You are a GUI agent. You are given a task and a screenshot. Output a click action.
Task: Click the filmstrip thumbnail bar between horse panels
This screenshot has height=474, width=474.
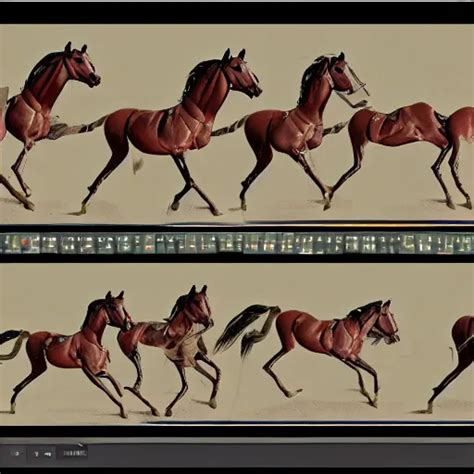pos(237,243)
